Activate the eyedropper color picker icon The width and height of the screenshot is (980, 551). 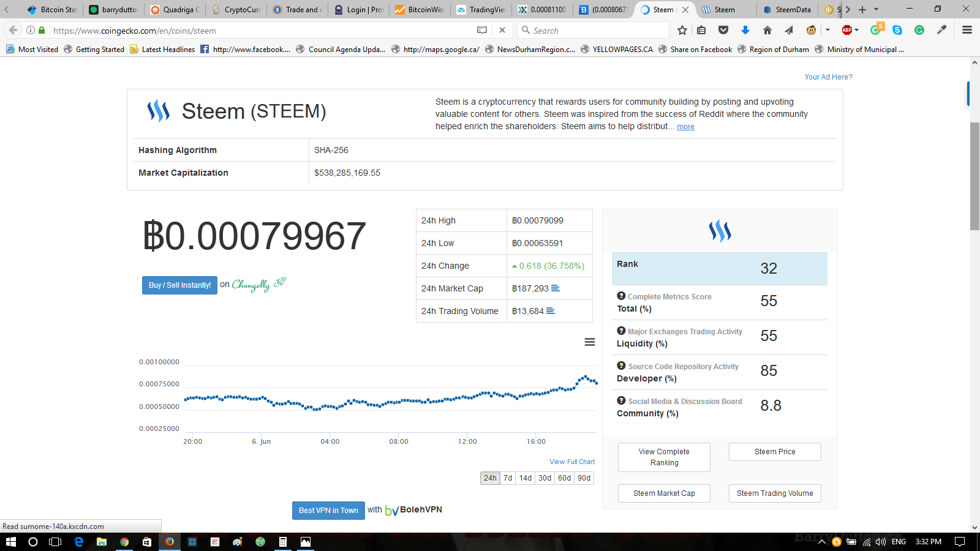(941, 30)
